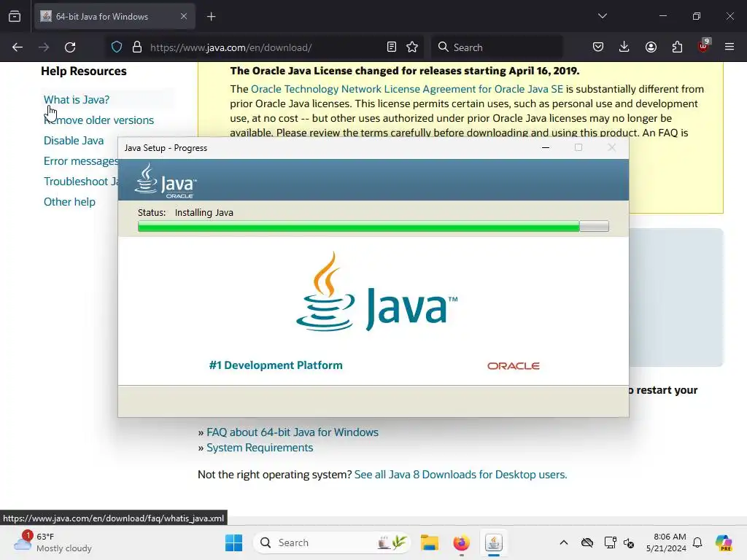Click the taskbar Search box

coord(332,542)
